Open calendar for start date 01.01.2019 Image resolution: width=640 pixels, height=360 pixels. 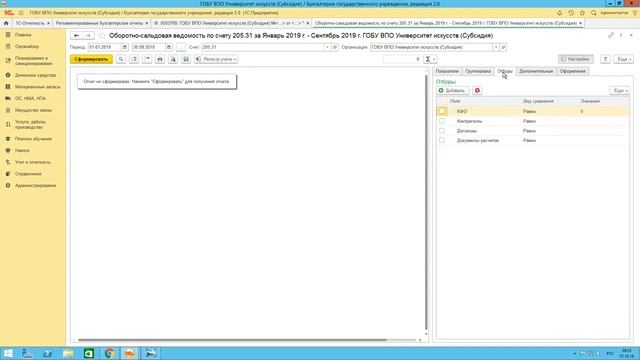point(125,47)
